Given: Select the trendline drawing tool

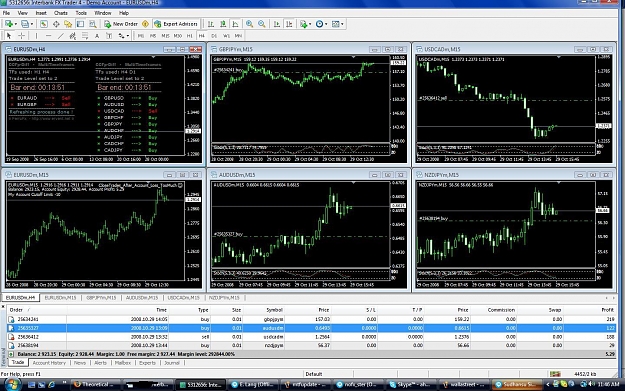Looking at the screenshot, I should tap(61, 36).
